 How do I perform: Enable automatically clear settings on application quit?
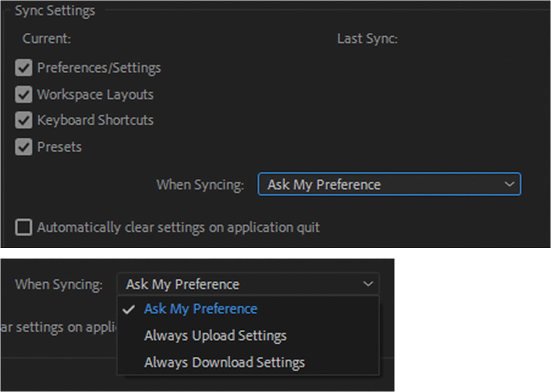pyautogui.click(x=24, y=227)
